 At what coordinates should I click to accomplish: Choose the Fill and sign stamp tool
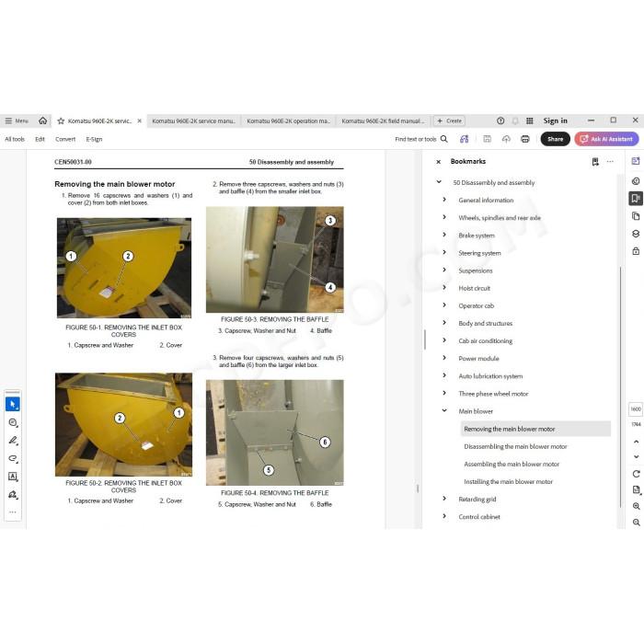[13, 495]
